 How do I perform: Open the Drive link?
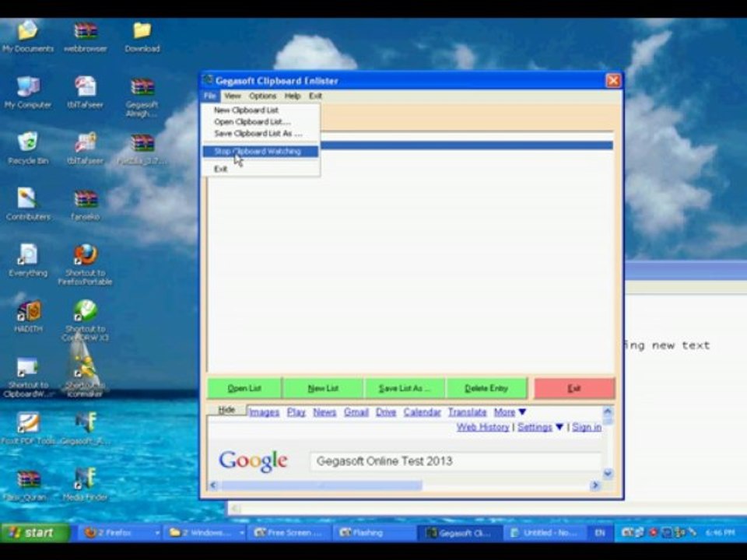[x=386, y=412]
